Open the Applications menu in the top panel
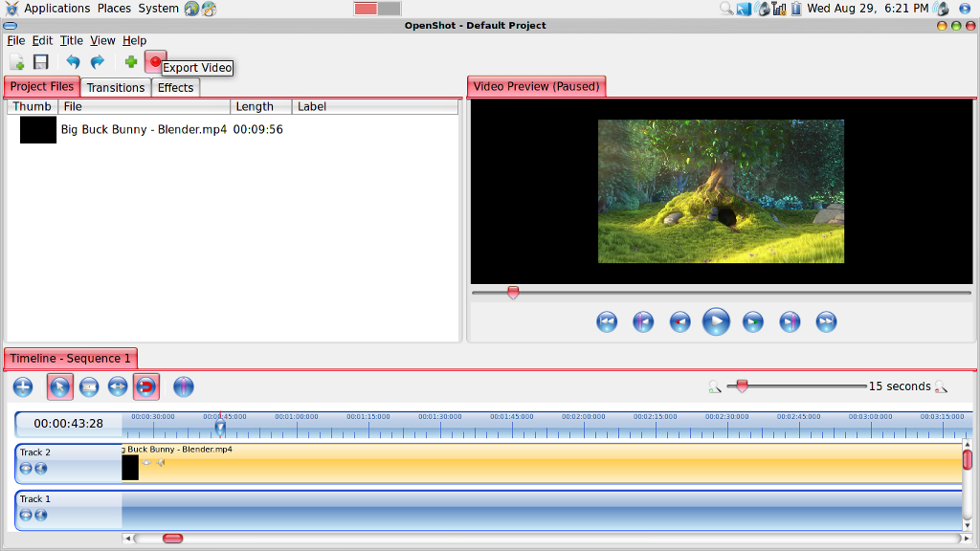The image size is (980, 551). click(57, 9)
